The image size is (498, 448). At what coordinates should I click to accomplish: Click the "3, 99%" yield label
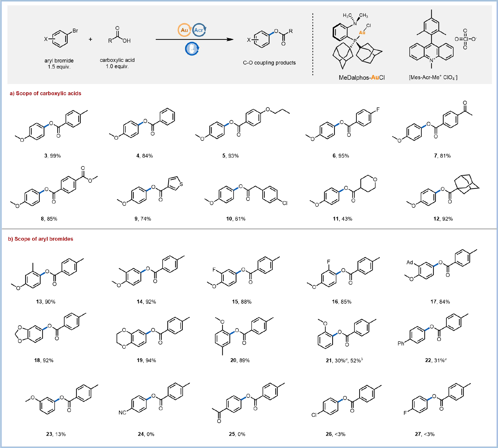click(x=52, y=156)
